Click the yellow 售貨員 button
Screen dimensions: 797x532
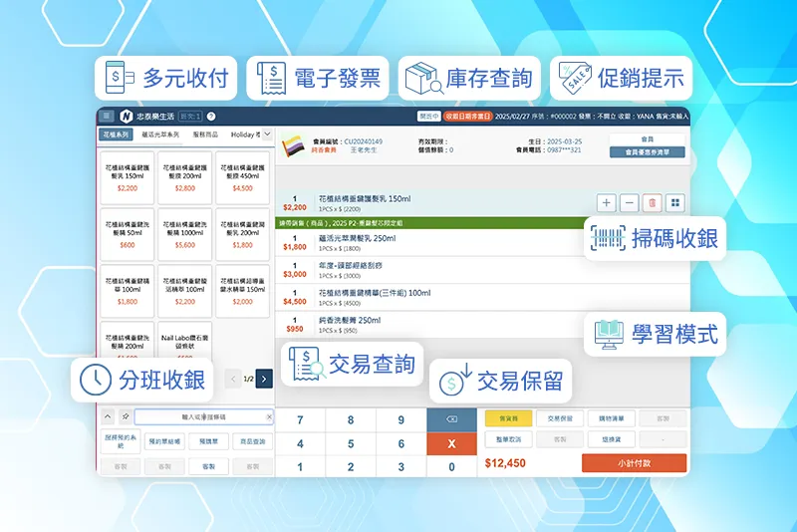click(x=508, y=418)
